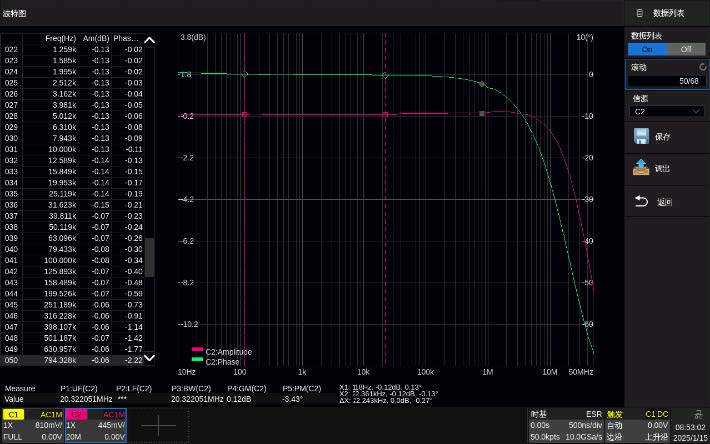
Task: Click the green C2:Phase legend swatch
Action: (x=197, y=359)
